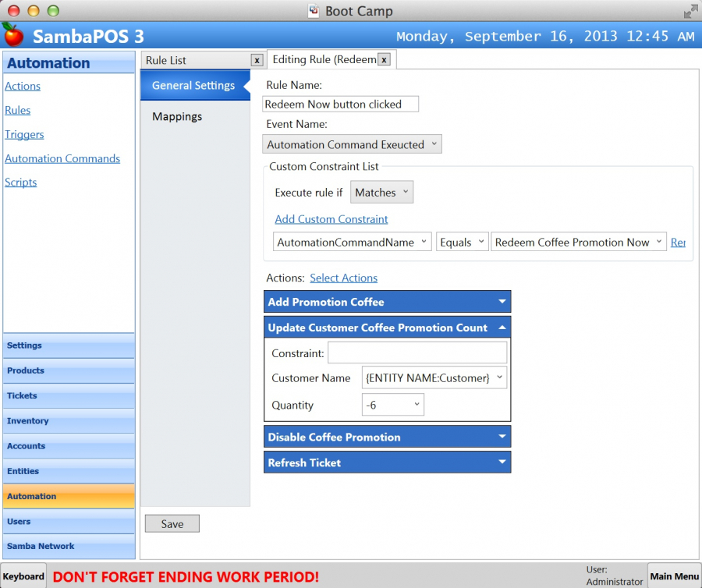This screenshot has width=702, height=588.
Task: Click the SambaPOS apple logo icon
Action: click(x=13, y=34)
